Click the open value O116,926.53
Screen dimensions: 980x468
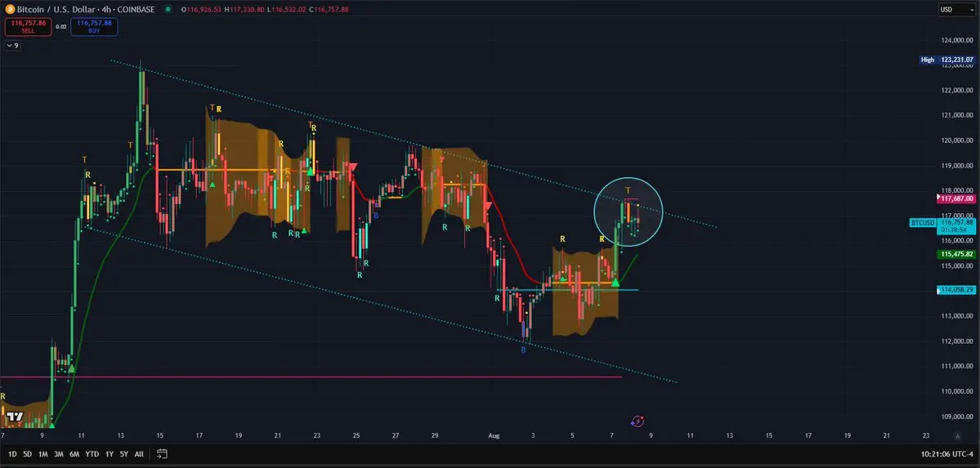(x=202, y=9)
